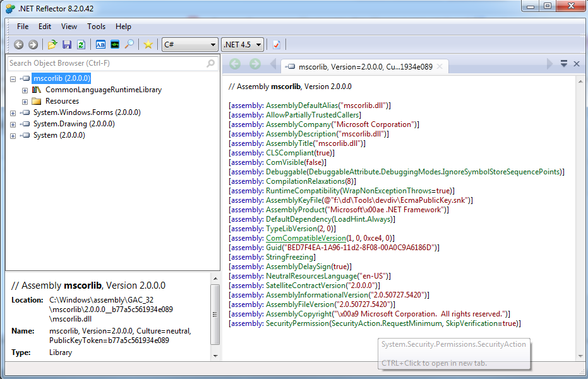Screen dimensions: 588x379
Task: Expand the Resources node
Action: (25, 102)
